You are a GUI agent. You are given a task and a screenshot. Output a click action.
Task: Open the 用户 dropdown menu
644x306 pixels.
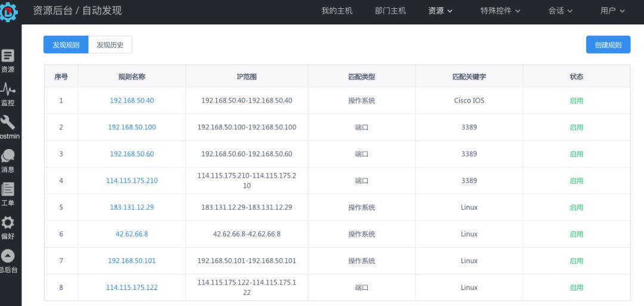coord(612,11)
